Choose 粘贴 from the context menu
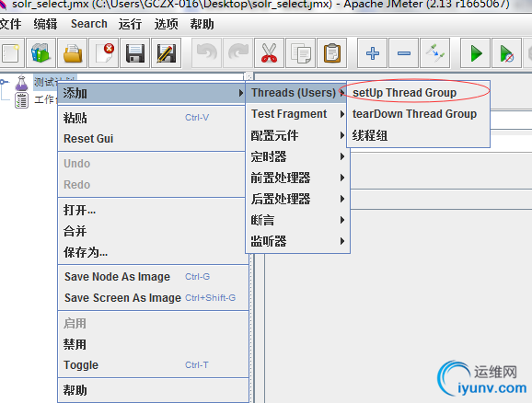The width and height of the screenshot is (532, 403). pyautogui.click(x=152, y=118)
